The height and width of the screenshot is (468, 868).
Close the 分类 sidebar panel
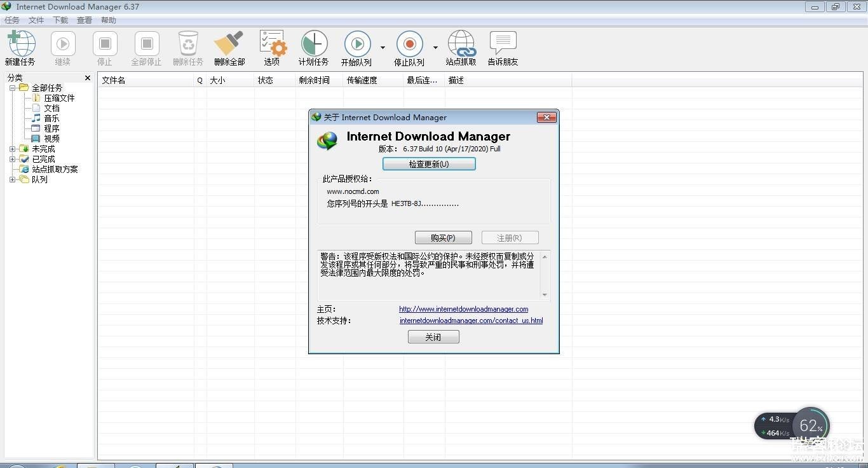click(88, 78)
